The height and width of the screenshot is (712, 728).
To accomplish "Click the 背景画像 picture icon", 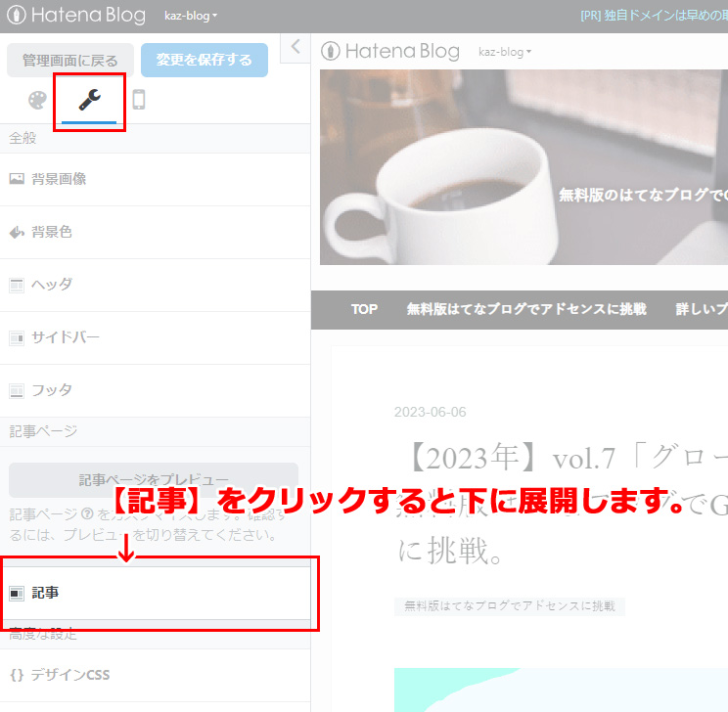I will (17, 179).
